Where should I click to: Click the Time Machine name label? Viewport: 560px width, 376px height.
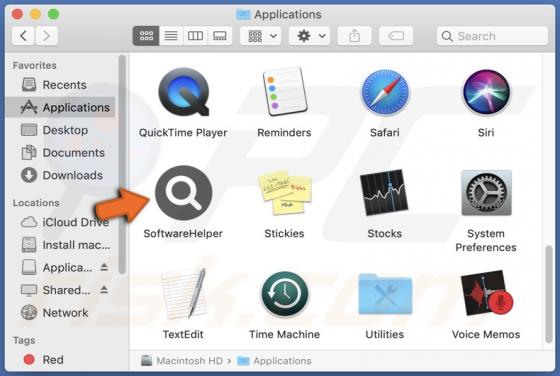click(285, 334)
